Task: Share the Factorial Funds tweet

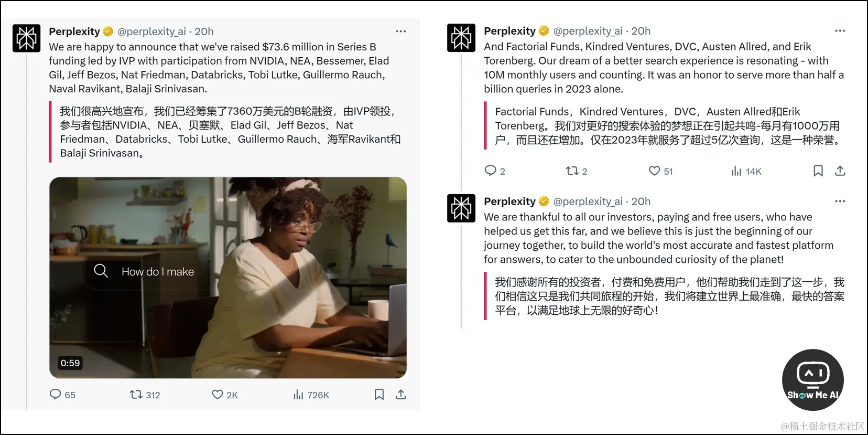Action: [840, 171]
